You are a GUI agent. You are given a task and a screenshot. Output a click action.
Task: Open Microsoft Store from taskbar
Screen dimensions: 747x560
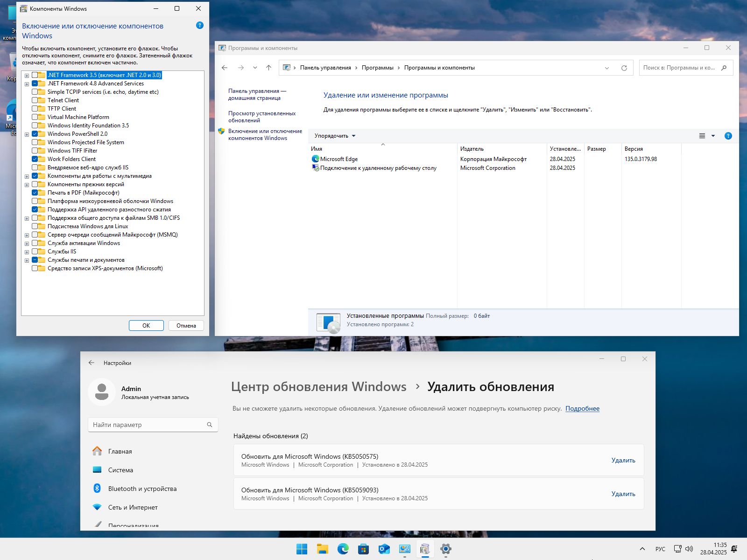pyautogui.click(x=363, y=549)
